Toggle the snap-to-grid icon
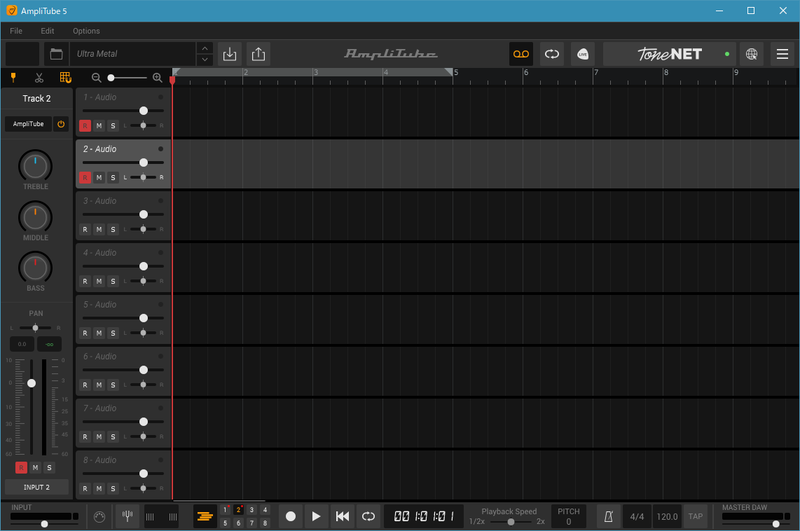The width and height of the screenshot is (800, 531). 65,78
